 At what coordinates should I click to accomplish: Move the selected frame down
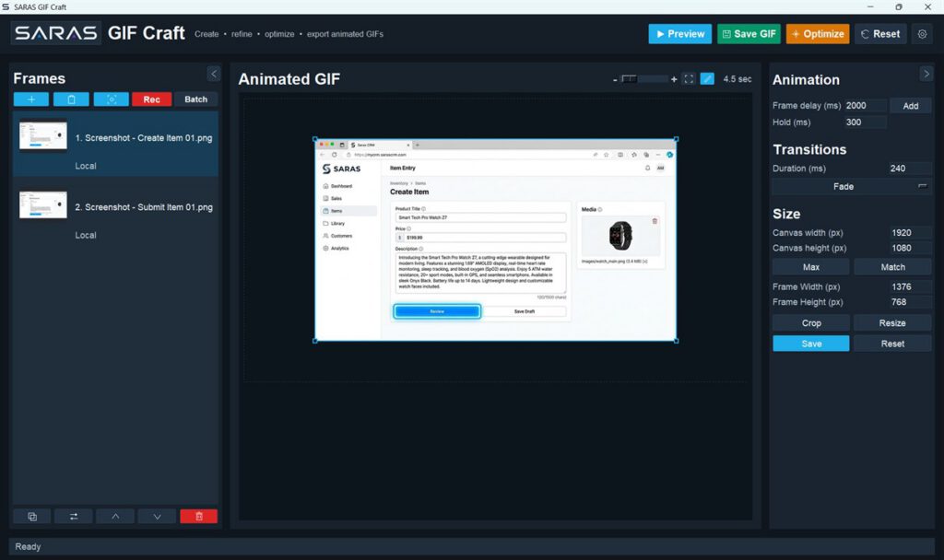(x=157, y=516)
